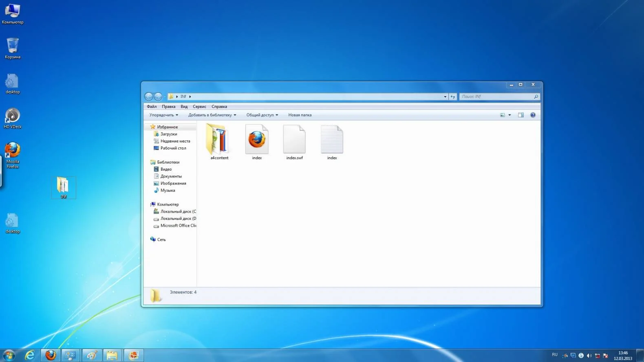The width and height of the screenshot is (644, 362).
Task: Select Документы under Библиотеки
Action: coord(171,176)
